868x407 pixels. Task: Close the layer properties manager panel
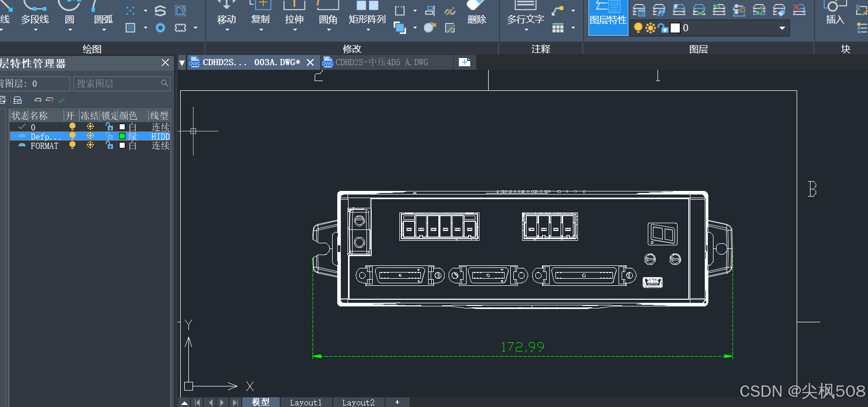pyautogui.click(x=165, y=63)
